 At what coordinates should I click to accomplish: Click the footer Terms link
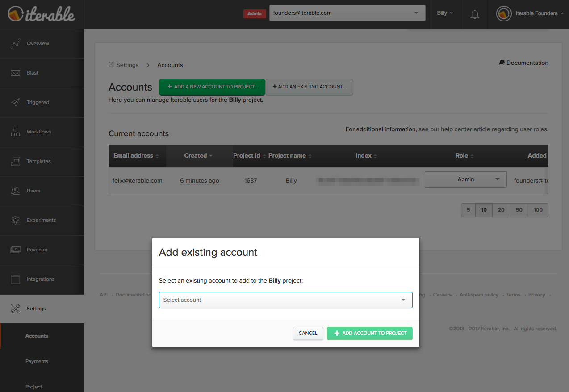(513, 295)
